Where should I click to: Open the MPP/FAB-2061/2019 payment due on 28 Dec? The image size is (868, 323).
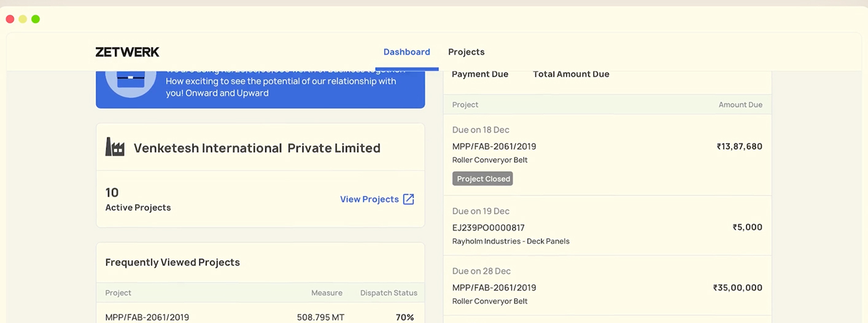pos(494,287)
